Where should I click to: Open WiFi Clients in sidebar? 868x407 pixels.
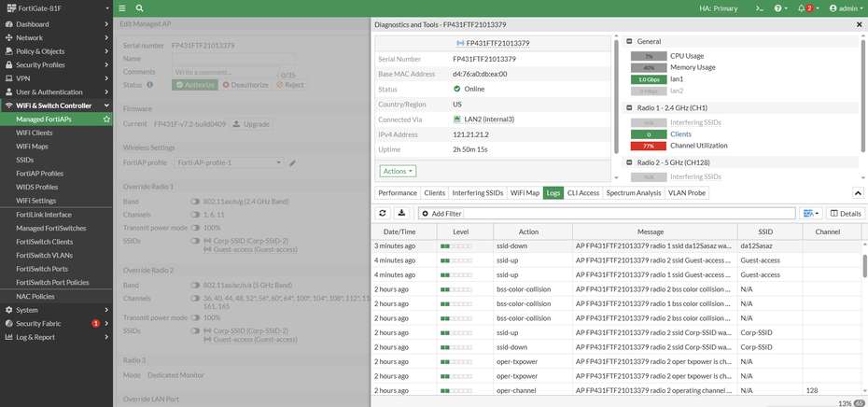tap(35, 133)
